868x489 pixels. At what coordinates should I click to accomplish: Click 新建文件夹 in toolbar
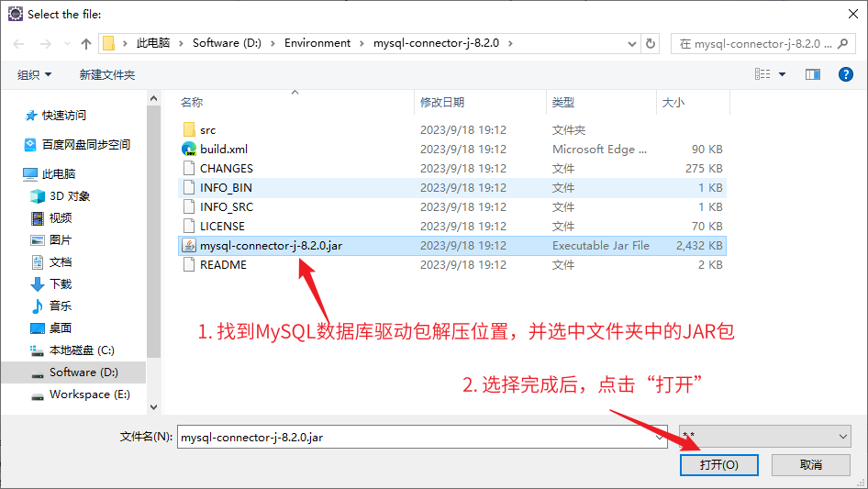[x=106, y=74]
